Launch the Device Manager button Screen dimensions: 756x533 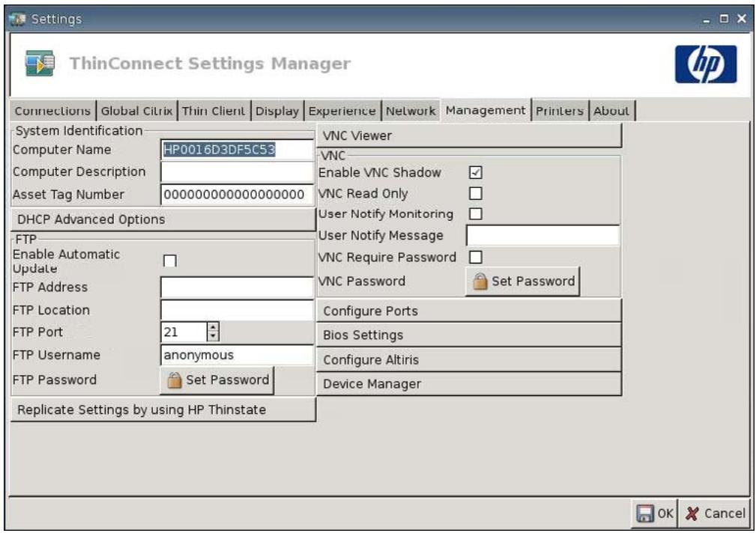coord(469,384)
